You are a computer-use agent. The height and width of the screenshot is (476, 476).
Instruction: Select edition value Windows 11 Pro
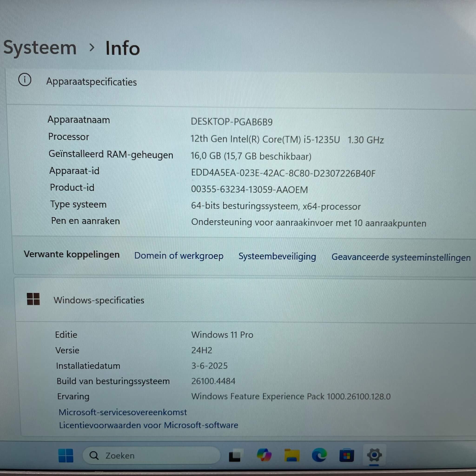click(x=222, y=335)
